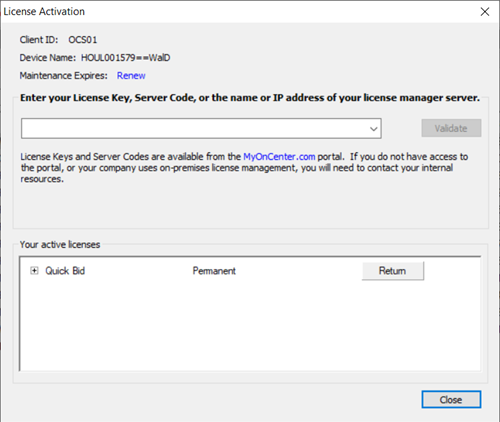The image size is (500, 422).
Task: Click the Close button at the bottom
Action: tap(451, 399)
